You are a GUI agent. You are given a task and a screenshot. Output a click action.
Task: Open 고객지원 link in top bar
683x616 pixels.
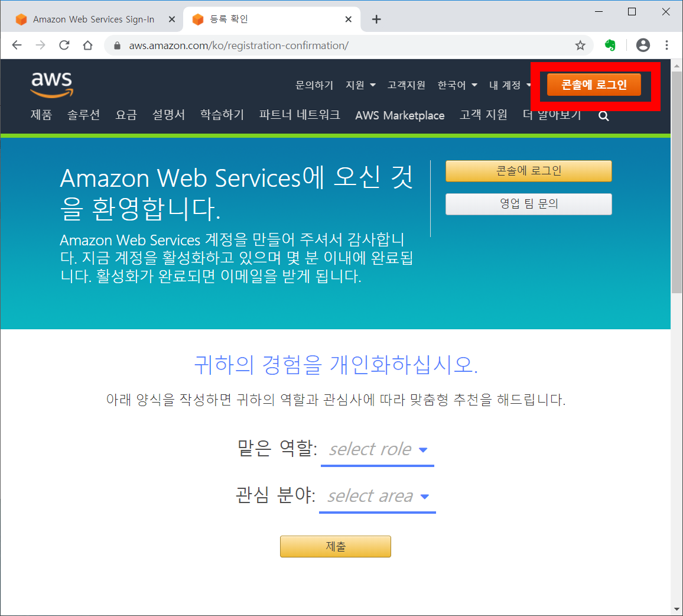point(406,85)
